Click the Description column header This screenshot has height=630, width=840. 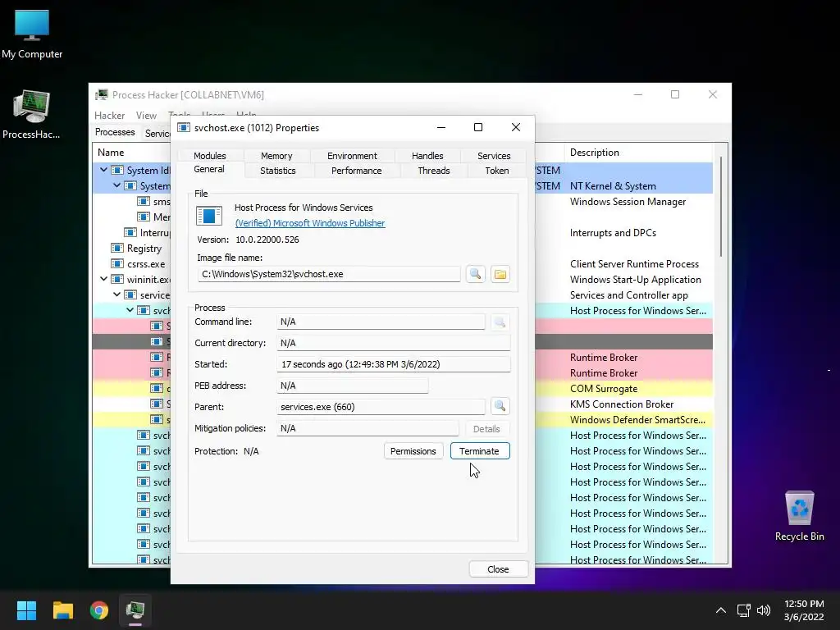pos(637,153)
